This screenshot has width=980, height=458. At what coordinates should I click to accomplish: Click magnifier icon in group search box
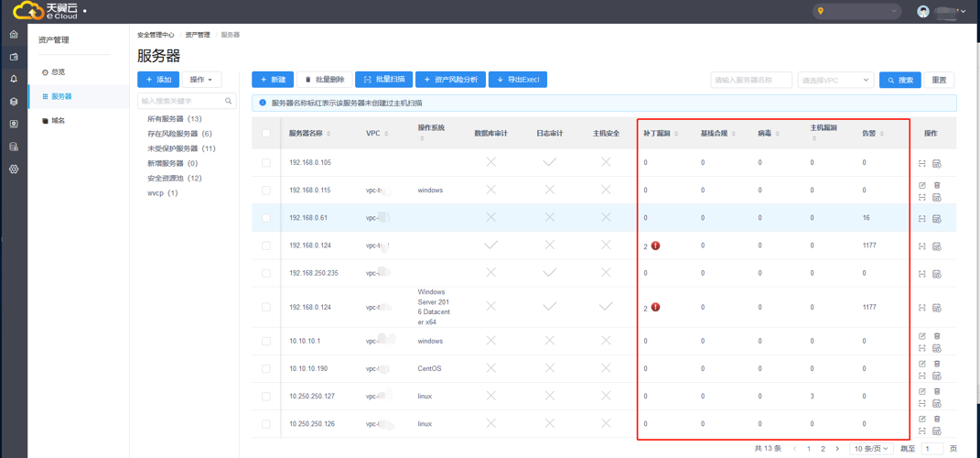point(229,101)
